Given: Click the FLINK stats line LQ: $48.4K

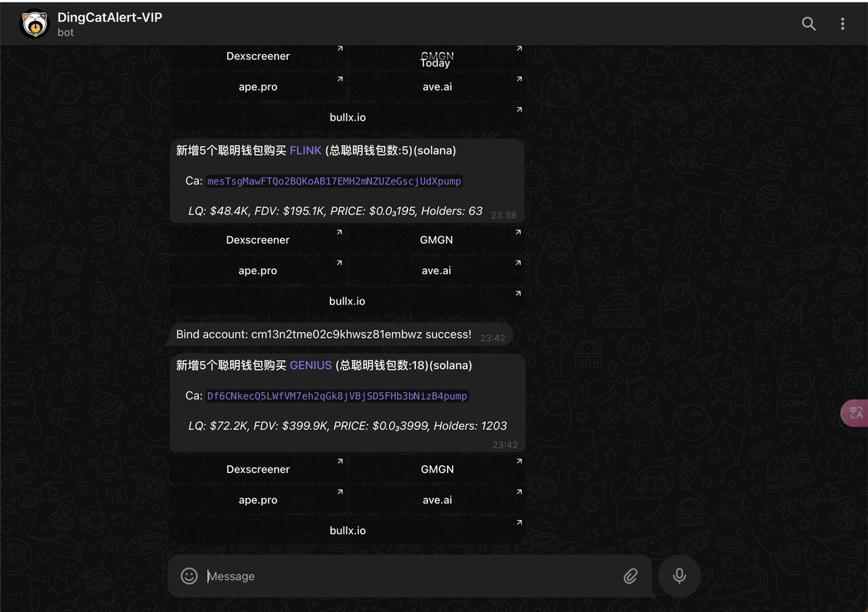Looking at the screenshot, I should coord(335,211).
